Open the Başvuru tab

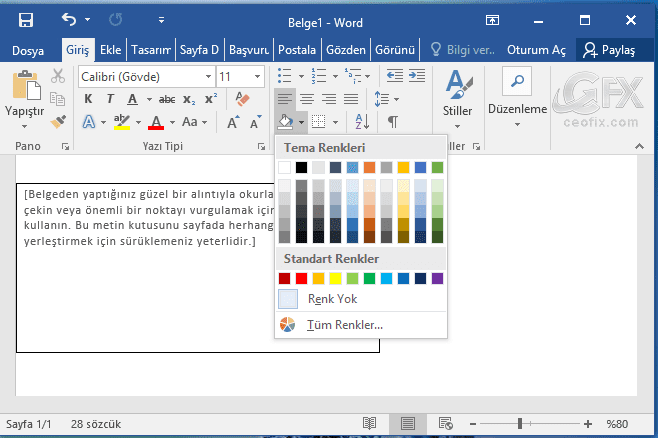(x=249, y=50)
